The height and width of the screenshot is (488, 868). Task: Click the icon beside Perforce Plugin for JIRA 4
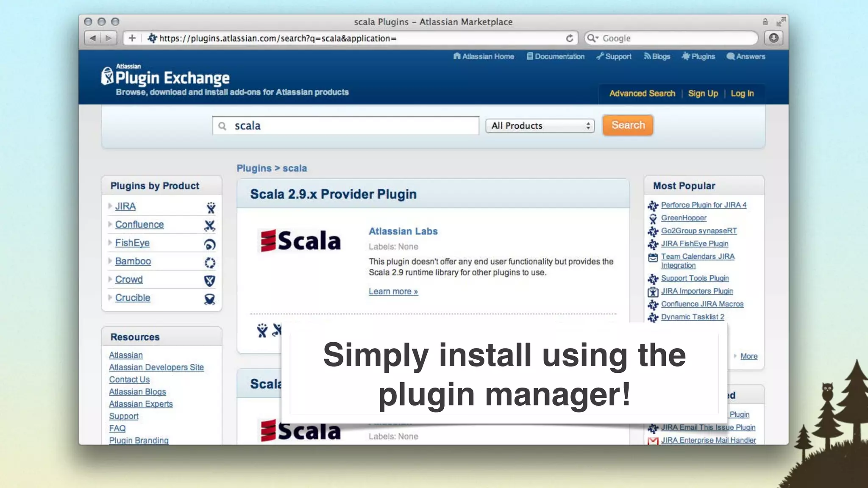click(653, 206)
